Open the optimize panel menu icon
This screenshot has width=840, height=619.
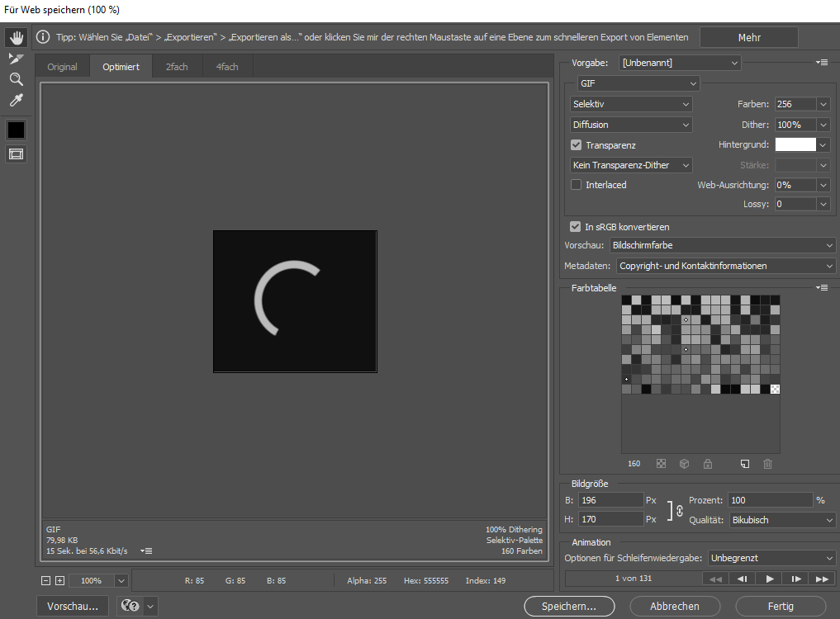tap(822, 63)
